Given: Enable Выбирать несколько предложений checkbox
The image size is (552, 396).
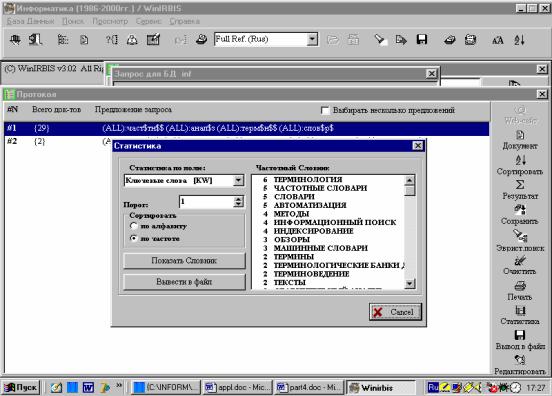Looking at the screenshot, I should coord(325,111).
